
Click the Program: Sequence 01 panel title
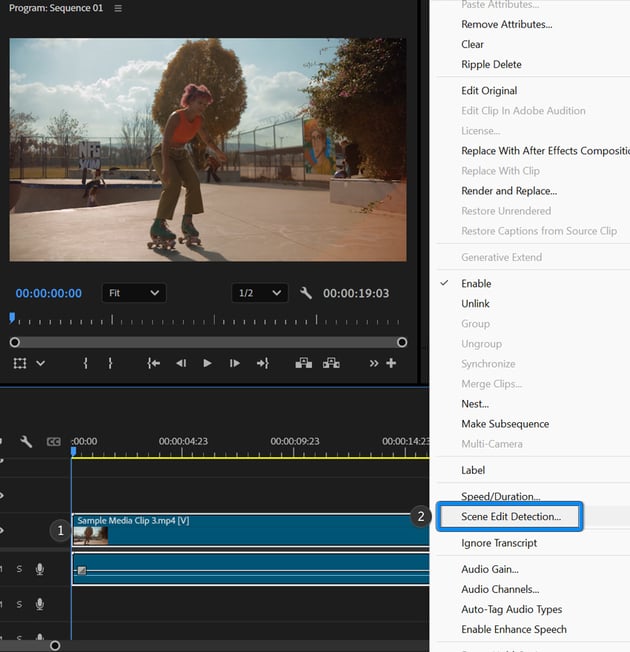56,8
